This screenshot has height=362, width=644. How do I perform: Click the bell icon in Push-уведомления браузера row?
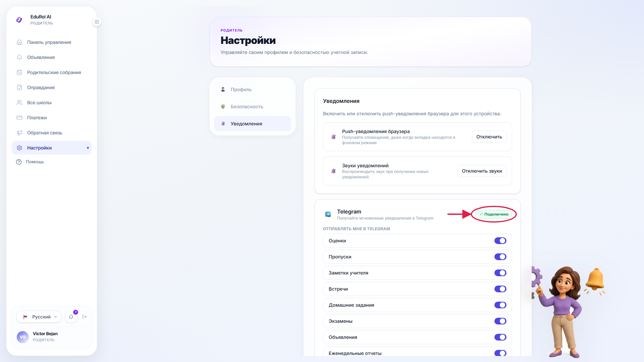(333, 137)
